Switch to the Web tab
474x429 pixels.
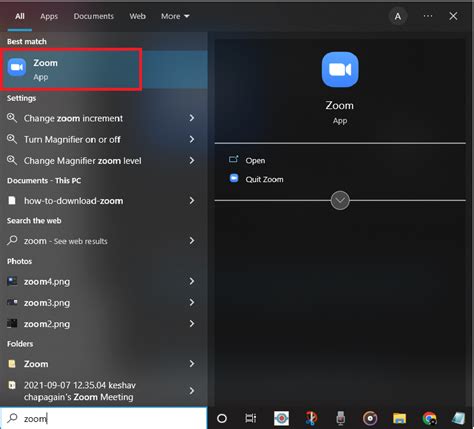click(137, 16)
